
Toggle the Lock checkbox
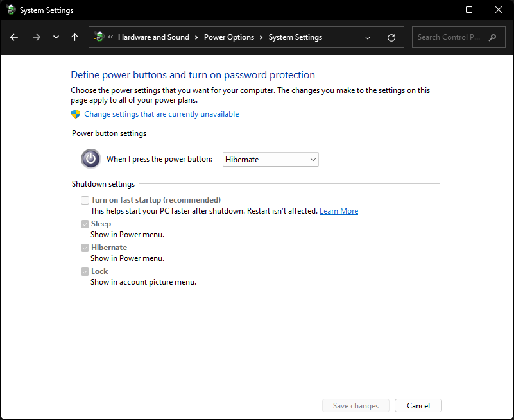click(85, 272)
